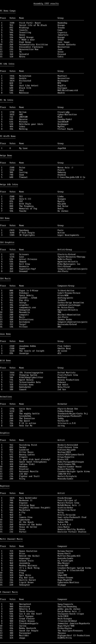This screenshot has width=96, height=644.
Task: Select the 'PC Demo Compo' section heading
Action: 8,11
